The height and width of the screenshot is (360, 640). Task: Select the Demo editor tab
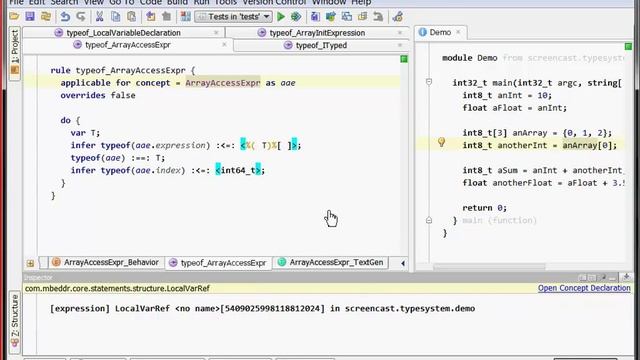click(440, 32)
